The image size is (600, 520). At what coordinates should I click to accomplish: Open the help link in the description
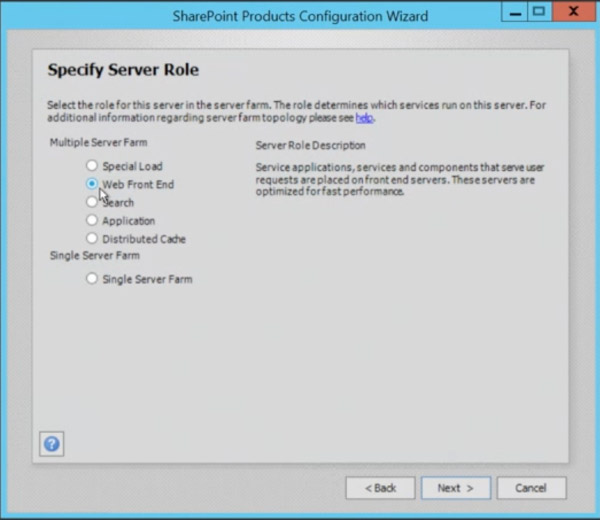coord(364,118)
